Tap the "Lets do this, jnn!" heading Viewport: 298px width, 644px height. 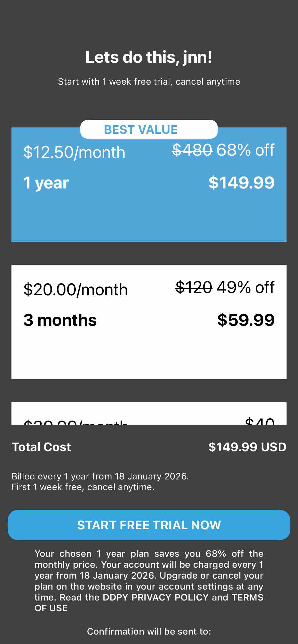[149, 57]
